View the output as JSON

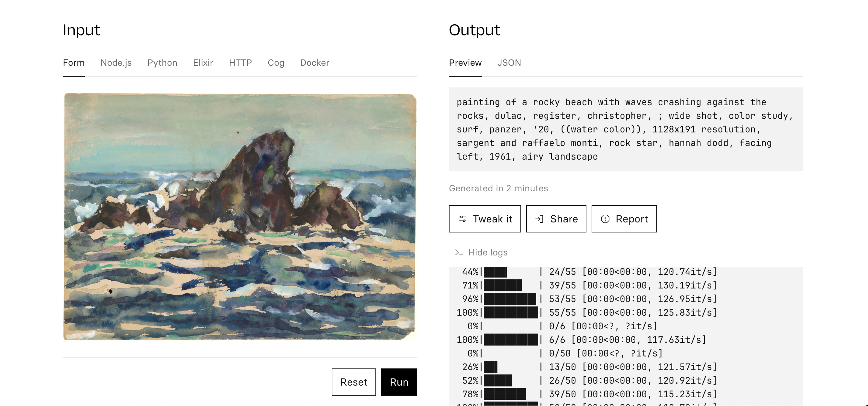(509, 63)
